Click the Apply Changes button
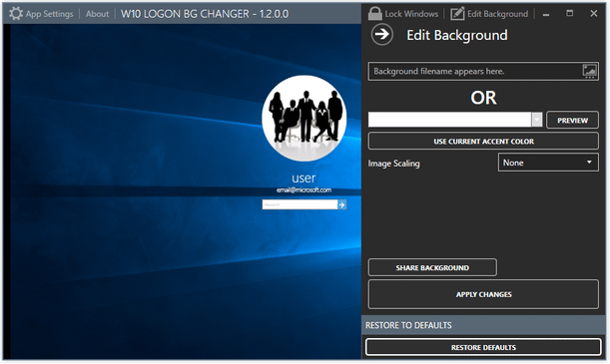 click(x=483, y=294)
